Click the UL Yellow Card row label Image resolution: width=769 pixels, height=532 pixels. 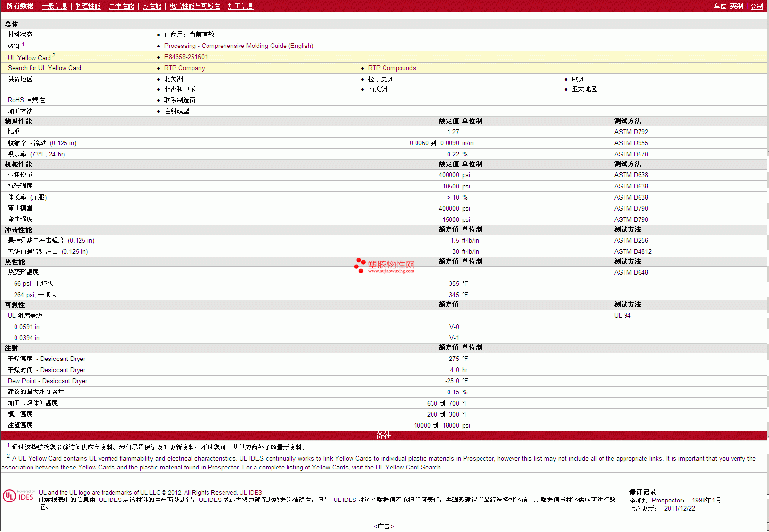[32, 57]
